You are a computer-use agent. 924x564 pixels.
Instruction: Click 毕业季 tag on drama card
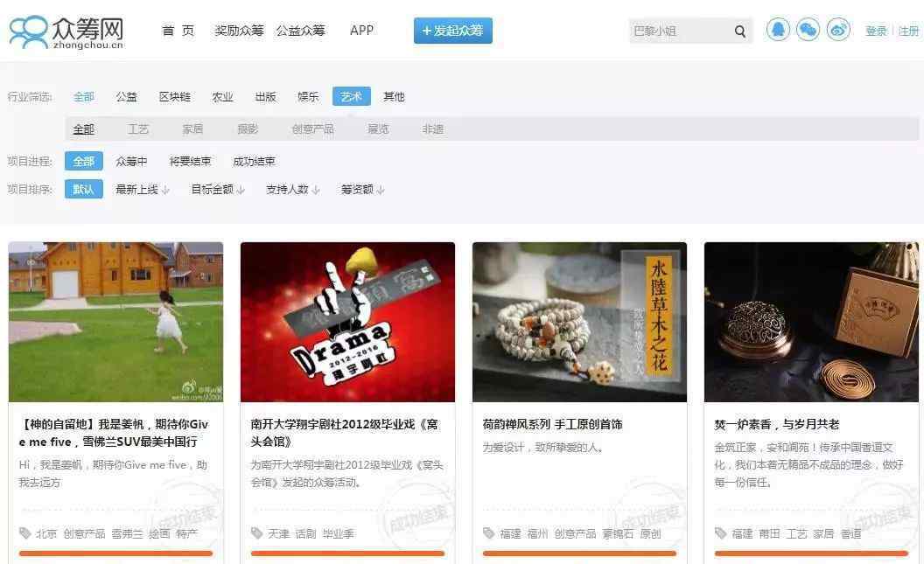(x=339, y=534)
